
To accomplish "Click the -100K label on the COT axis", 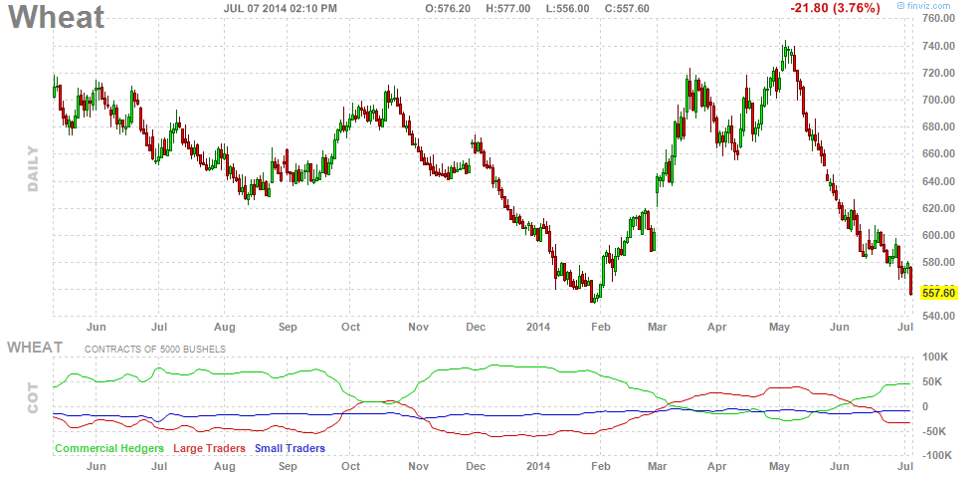I will point(935,456).
